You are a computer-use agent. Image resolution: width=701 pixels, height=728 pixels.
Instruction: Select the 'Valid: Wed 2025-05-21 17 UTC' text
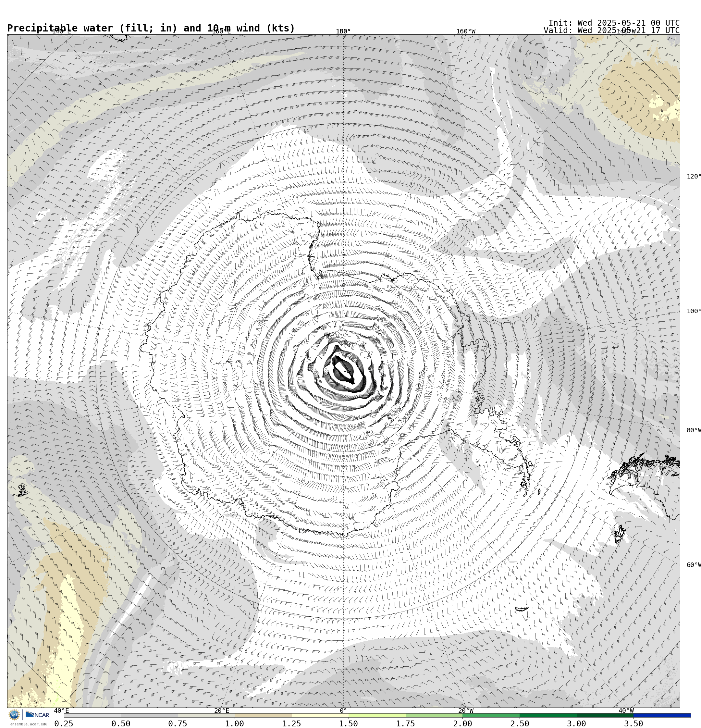tap(611, 31)
